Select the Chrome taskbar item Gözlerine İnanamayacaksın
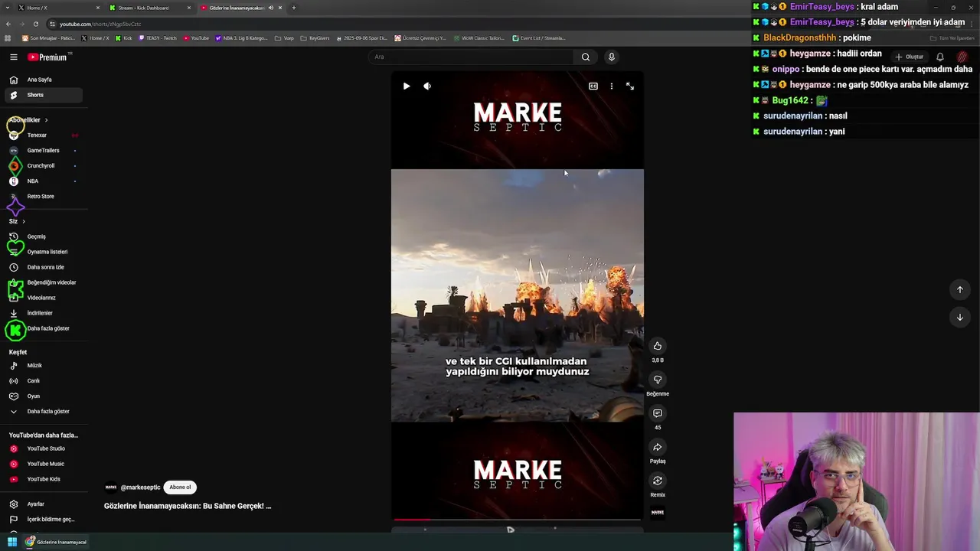The width and height of the screenshot is (980, 551). [x=56, y=542]
